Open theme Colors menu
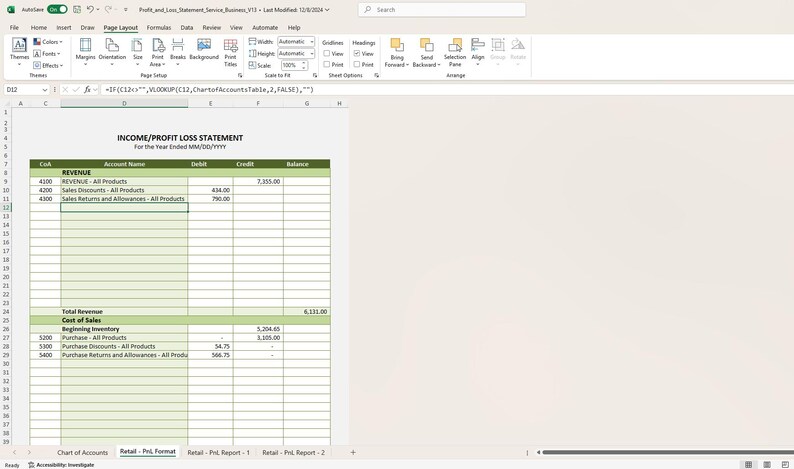The image size is (794, 469). click(x=48, y=42)
